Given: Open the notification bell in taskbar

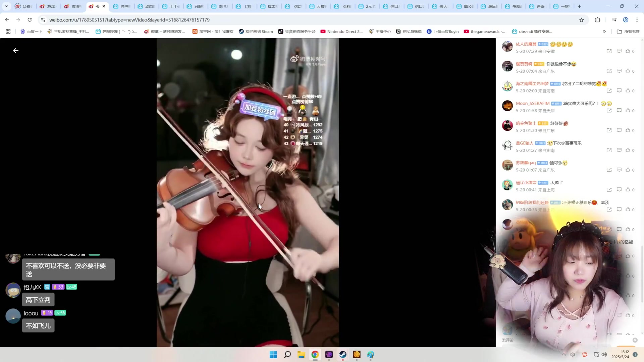Looking at the screenshot, I should point(635,355).
